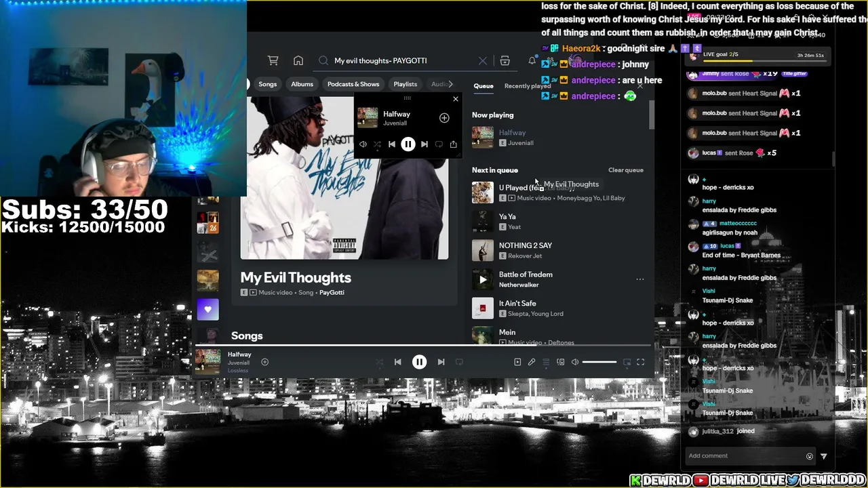Mute with the bottom bar speaker icon
Viewport: 868px width, 488px height.
tap(575, 362)
